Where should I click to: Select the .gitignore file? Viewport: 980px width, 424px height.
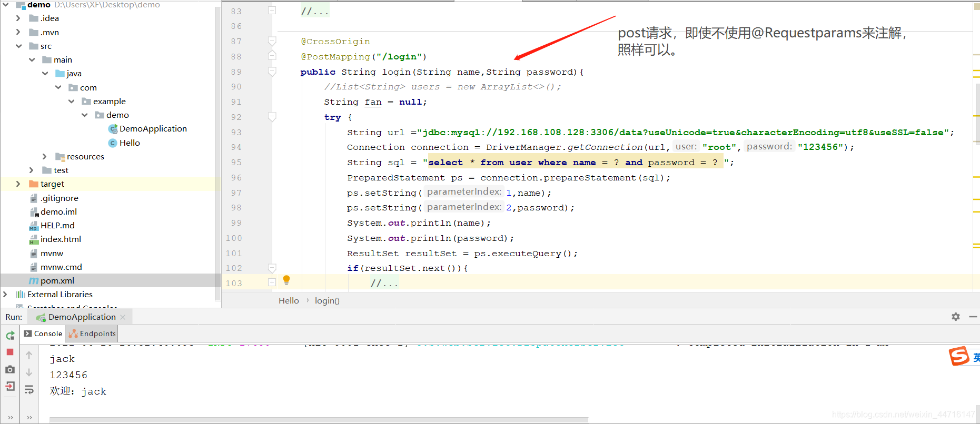59,198
